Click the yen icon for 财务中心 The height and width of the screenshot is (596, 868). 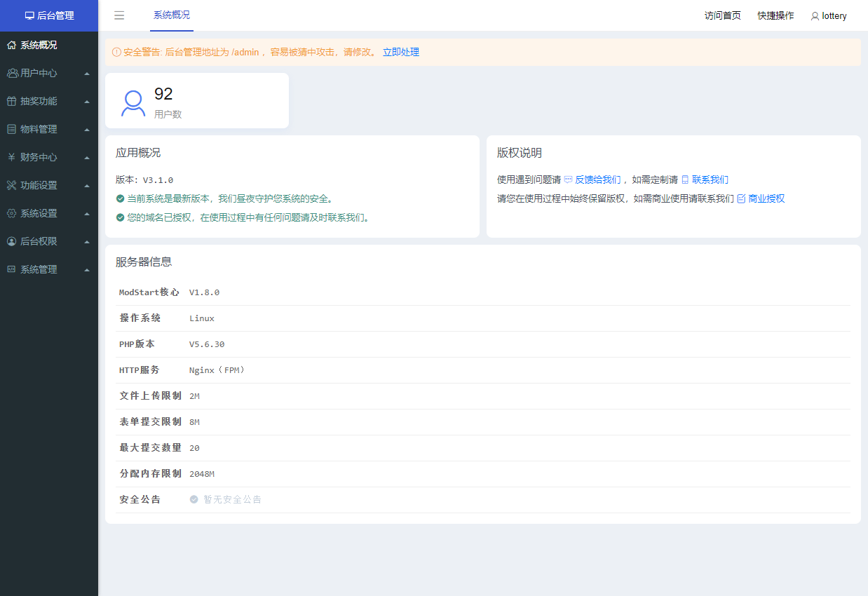click(x=12, y=157)
